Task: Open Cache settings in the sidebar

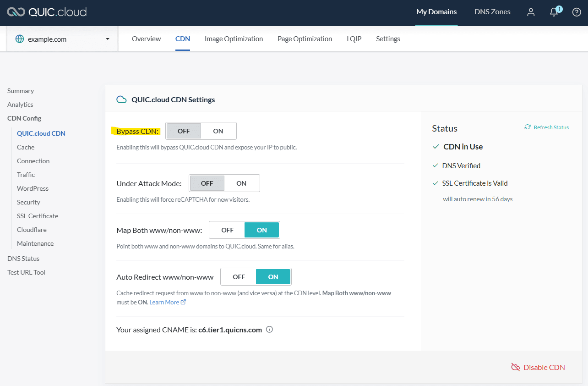Action: pos(26,147)
